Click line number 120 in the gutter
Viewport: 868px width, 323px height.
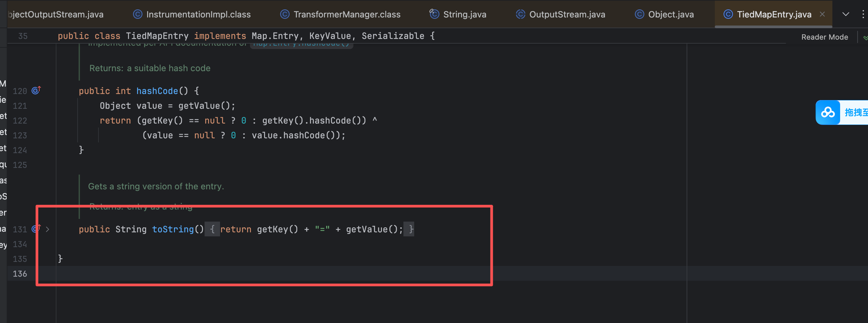tap(20, 91)
